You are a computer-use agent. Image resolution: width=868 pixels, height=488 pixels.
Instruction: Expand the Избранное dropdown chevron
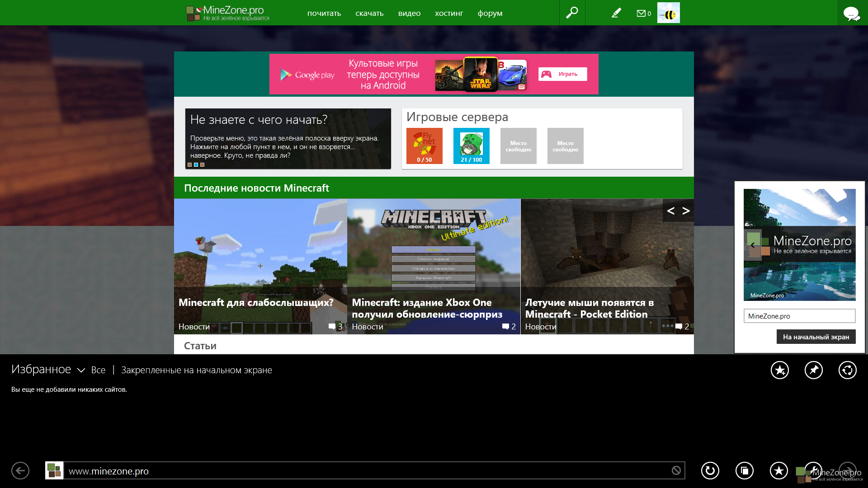click(81, 370)
